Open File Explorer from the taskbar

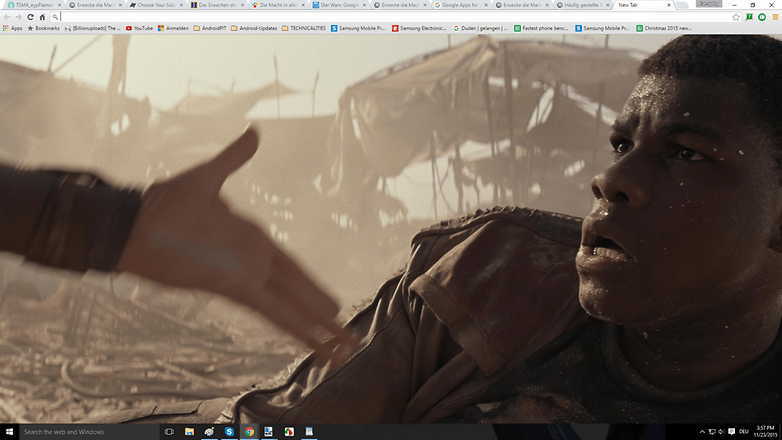click(x=189, y=432)
